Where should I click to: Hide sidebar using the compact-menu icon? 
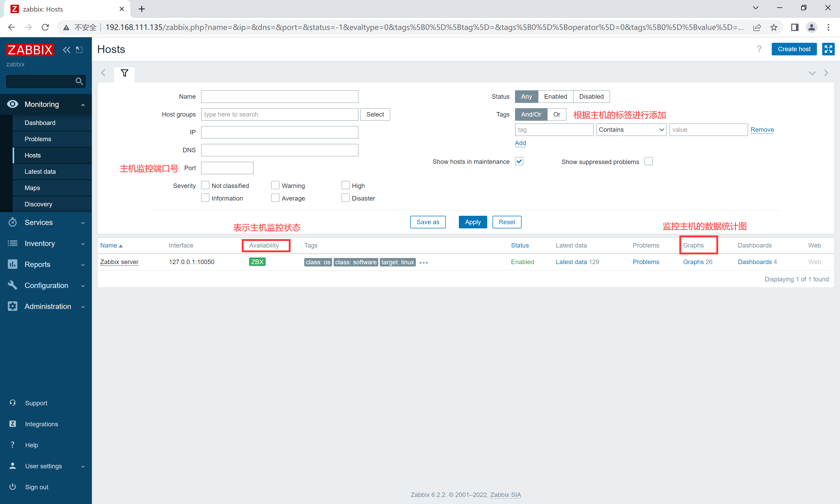click(x=79, y=50)
